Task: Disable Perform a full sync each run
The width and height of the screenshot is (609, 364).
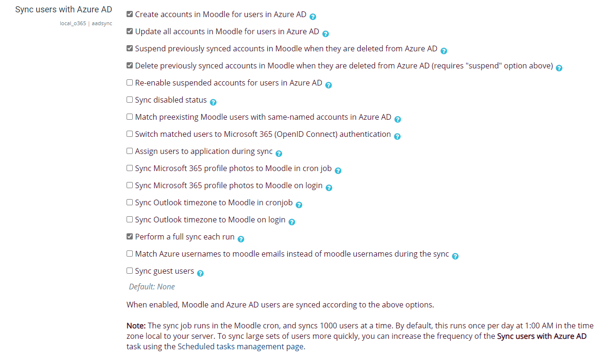Action: 129,236
